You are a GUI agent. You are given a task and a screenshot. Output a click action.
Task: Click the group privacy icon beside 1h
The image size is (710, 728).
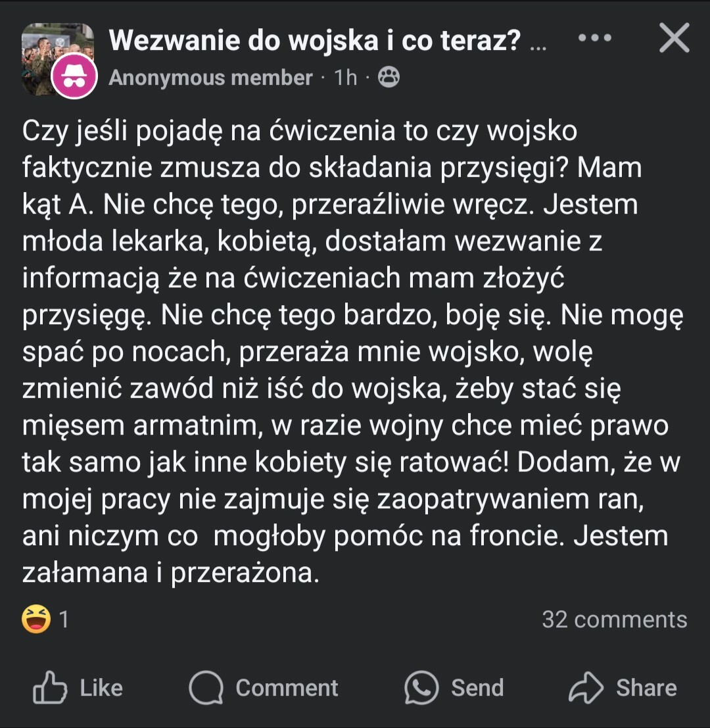[389, 78]
